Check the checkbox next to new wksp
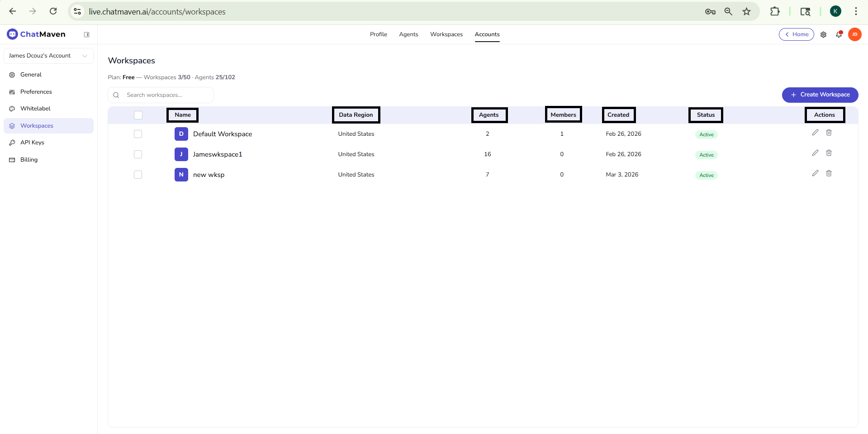The width and height of the screenshot is (868, 434). pyautogui.click(x=138, y=174)
